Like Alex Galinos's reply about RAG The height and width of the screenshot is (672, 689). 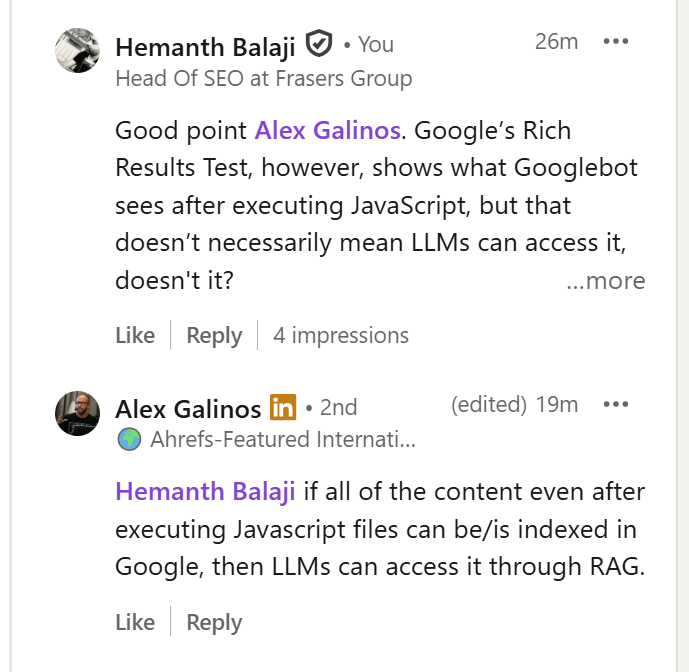[135, 622]
